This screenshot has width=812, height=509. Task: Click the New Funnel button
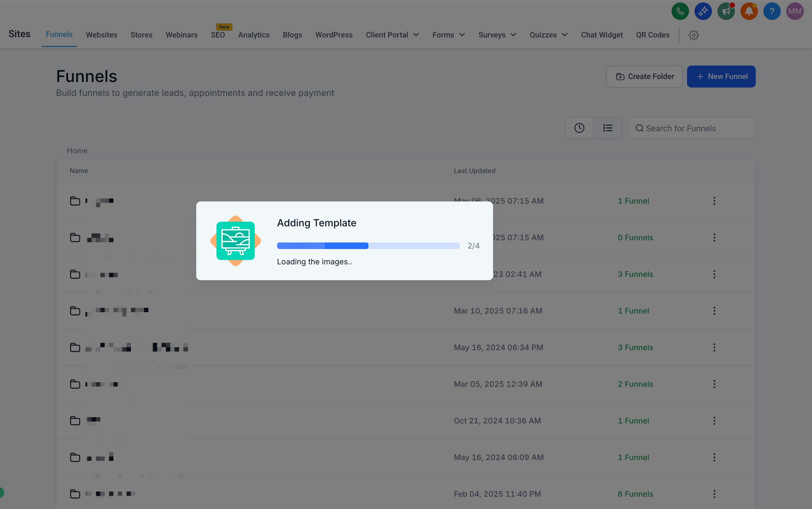721,77
